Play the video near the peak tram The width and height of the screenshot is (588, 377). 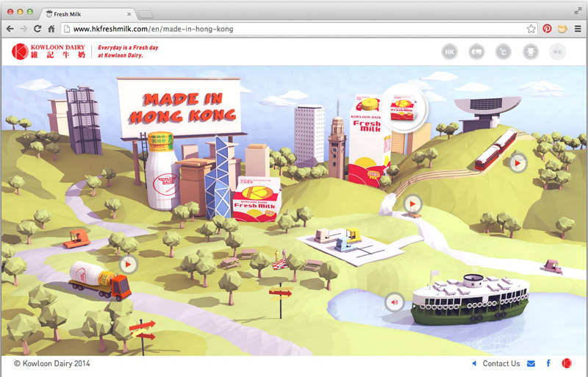(518, 163)
